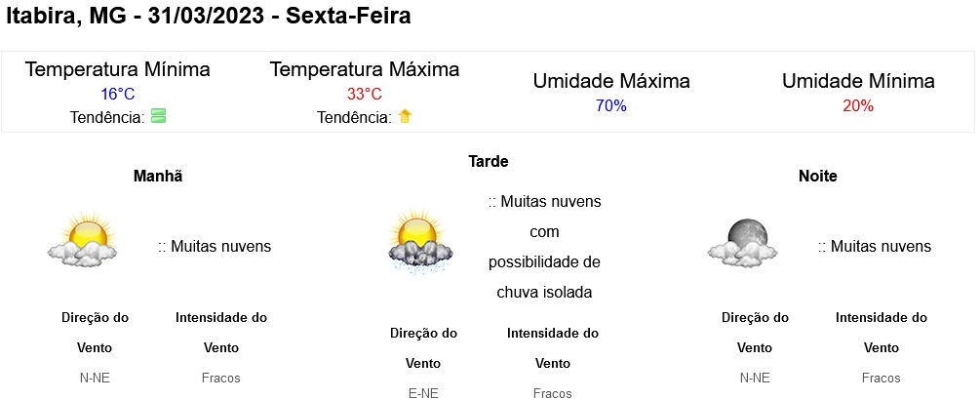The height and width of the screenshot is (400, 980).
Task: Click the 20% minimum humidity value
Action: 858,105
